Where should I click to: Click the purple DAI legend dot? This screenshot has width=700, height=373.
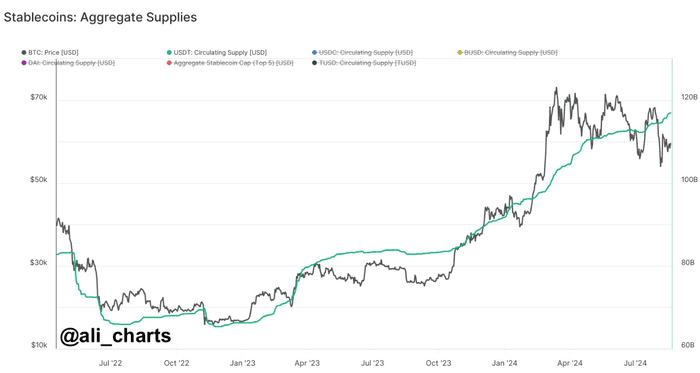coord(24,63)
